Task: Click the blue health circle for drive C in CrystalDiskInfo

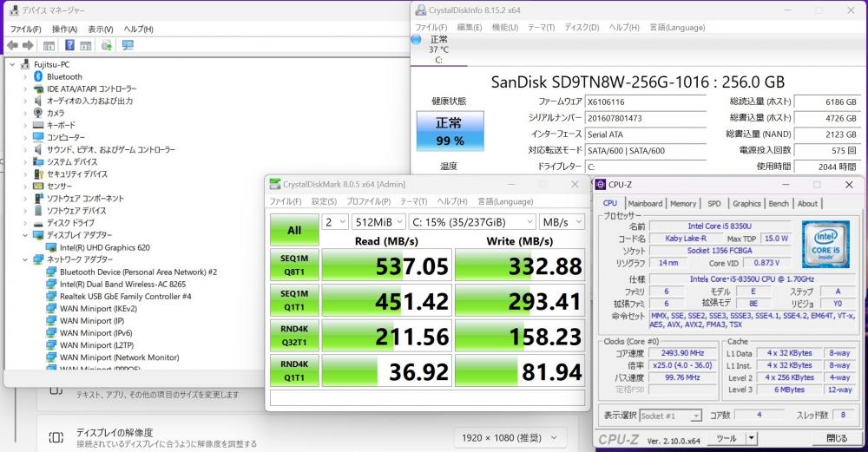Action: pos(417,39)
